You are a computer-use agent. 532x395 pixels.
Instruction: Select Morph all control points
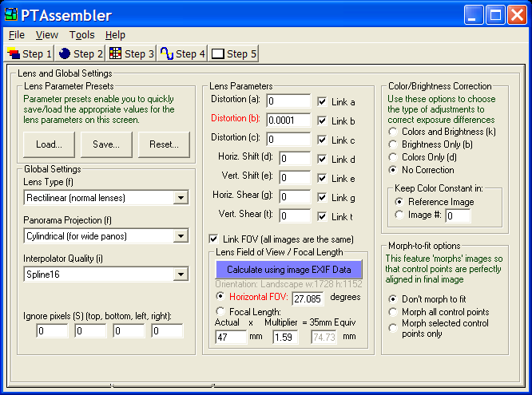pyautogui.click(x=392, y=312)
